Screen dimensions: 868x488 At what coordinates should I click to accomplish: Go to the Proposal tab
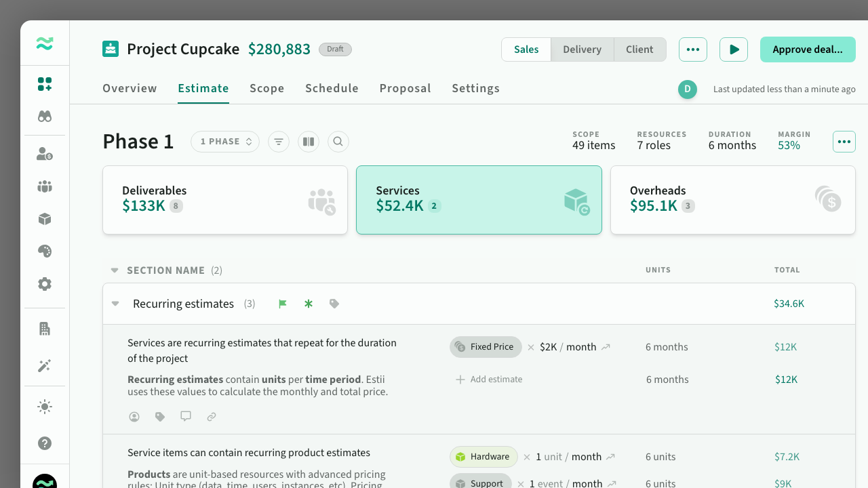[x=405, y=88]
